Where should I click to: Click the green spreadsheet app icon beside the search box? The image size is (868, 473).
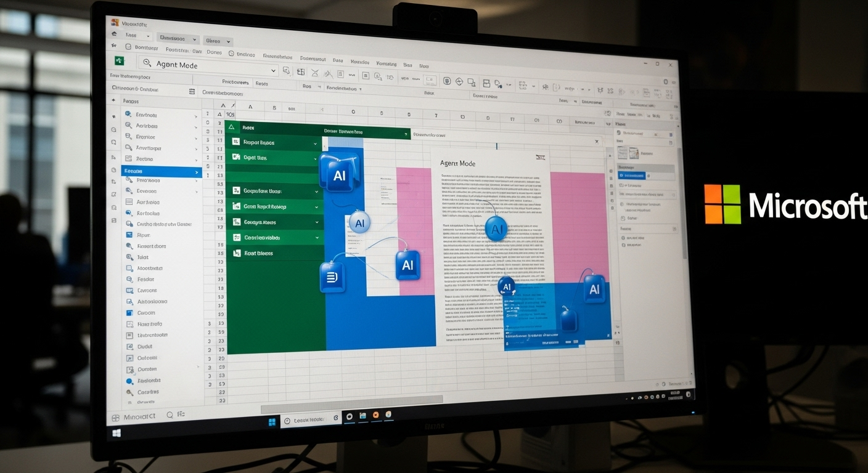point(120,61)
